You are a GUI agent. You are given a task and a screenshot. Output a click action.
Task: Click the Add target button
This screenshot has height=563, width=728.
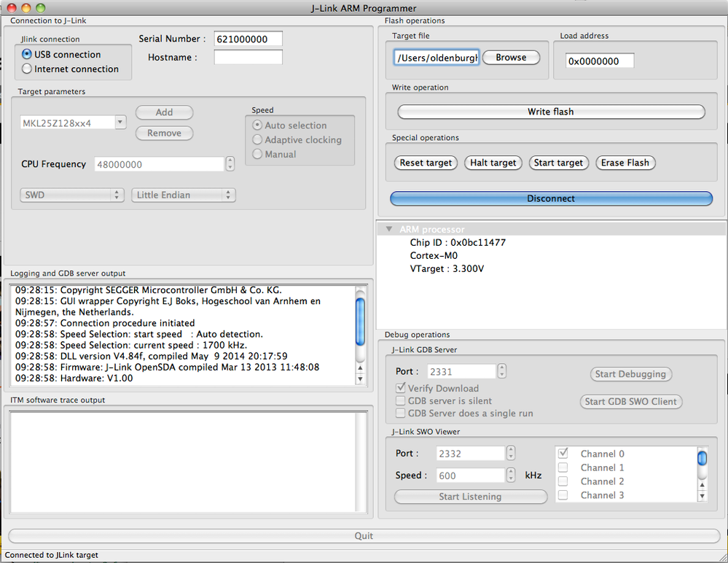point(165,112)
